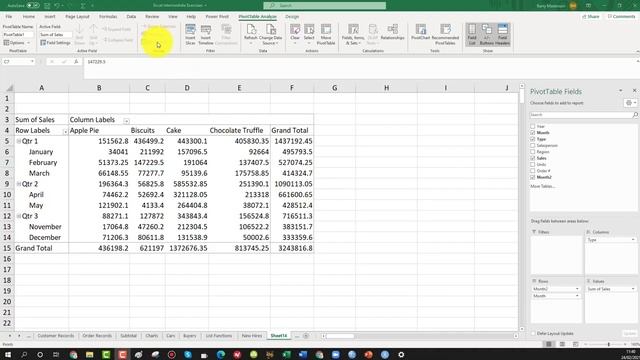Screen dimensions: 640x360
Task: Open Fields, Items, & Sets
Action: [353, 34]
